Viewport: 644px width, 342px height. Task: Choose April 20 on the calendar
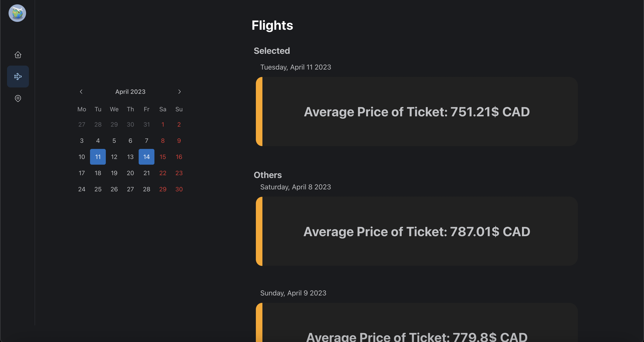click(130, 173)
